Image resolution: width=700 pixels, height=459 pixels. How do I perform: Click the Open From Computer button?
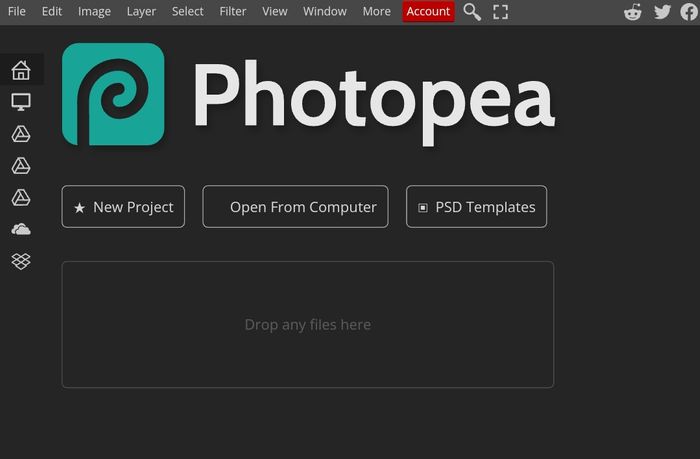tap(295, 207)
